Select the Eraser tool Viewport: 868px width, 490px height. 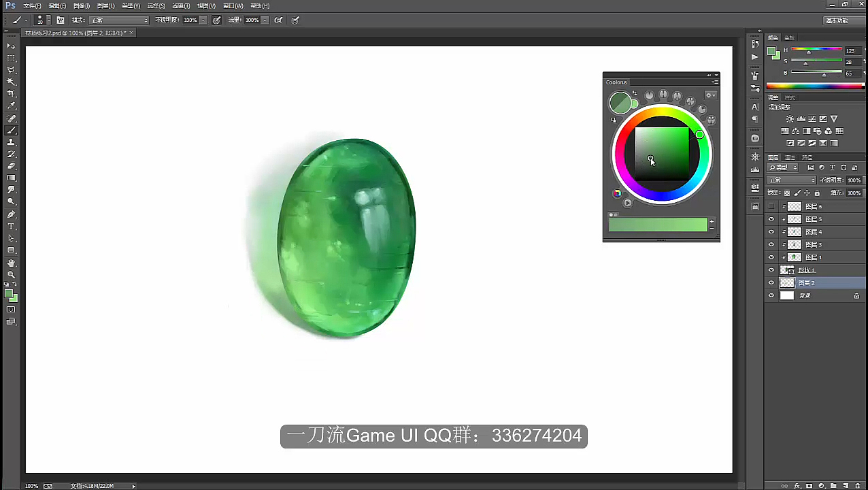point(11,166)
